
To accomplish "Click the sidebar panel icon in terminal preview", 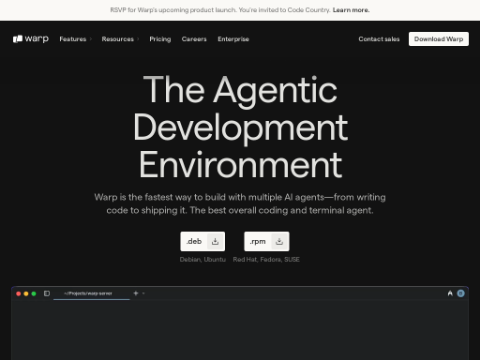I will pyautogui.click(x=47, y=293).
